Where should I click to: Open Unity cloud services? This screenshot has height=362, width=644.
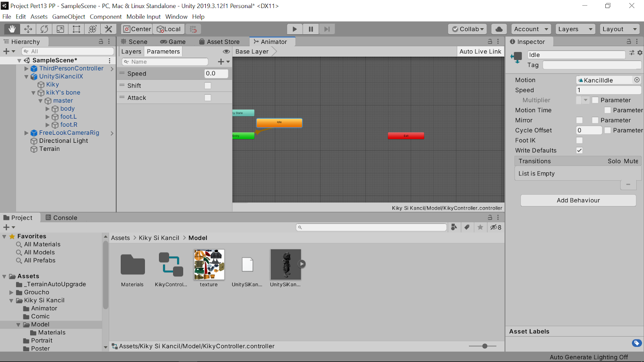click(x=499, y=29)
